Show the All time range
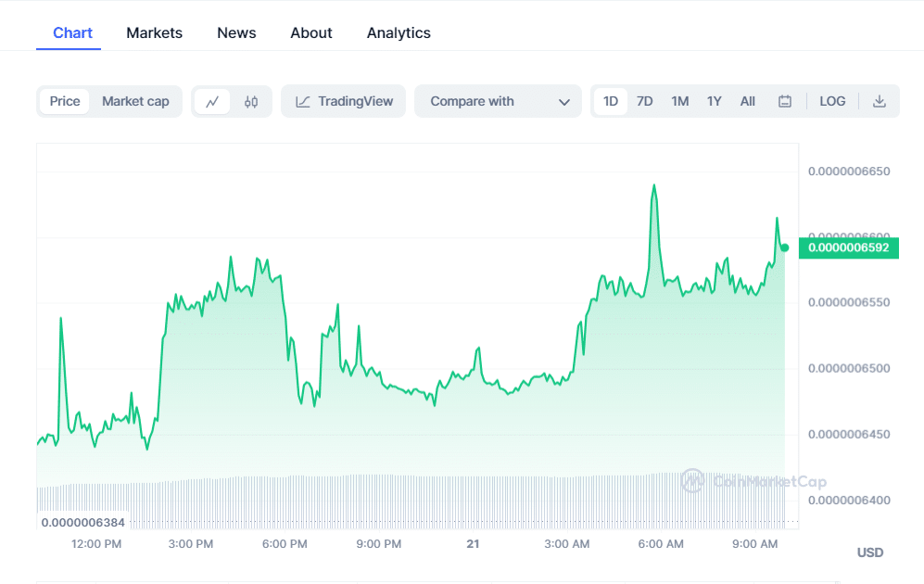 click(x=747, y=102)
